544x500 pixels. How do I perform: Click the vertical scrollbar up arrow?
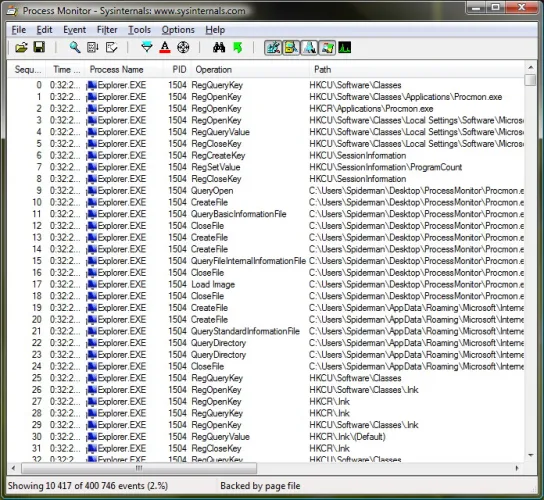pyautogui.click(x=530, y=67)
